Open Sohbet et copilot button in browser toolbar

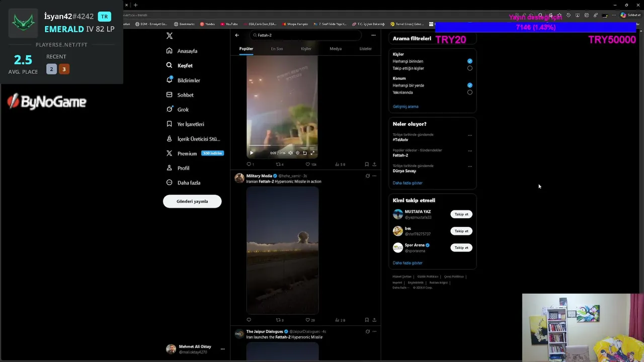pos(630,15)
